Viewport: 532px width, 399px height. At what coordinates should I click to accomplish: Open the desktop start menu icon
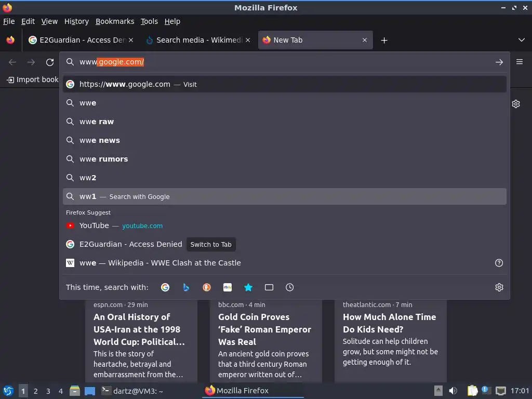click(8, 391)
